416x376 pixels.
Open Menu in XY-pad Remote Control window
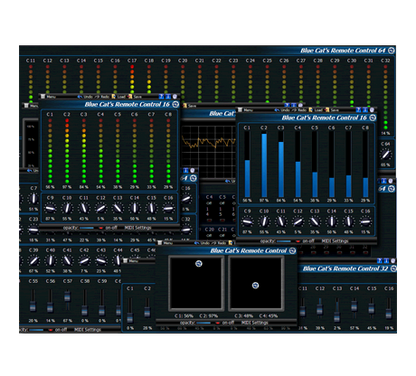click(165, 243)
